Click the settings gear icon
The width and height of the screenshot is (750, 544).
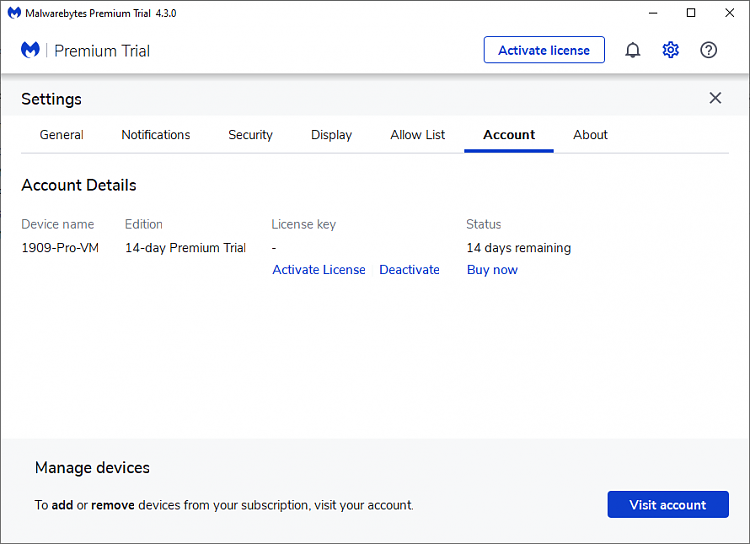point(671,50)
